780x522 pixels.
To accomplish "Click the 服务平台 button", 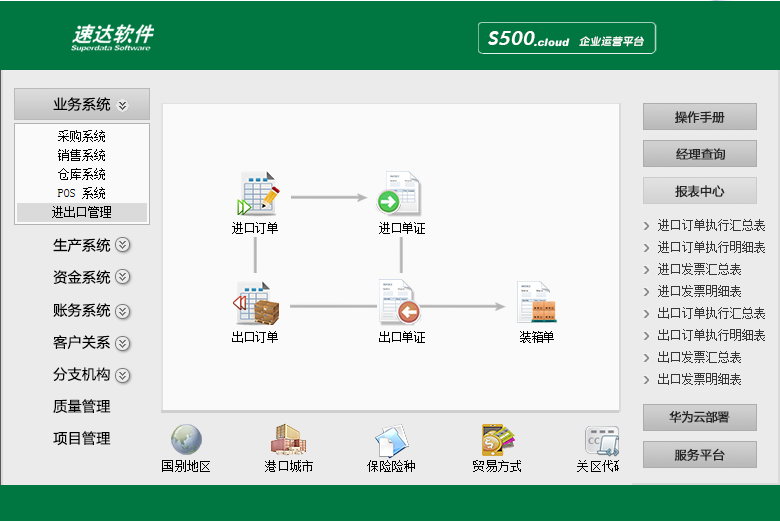I will click(699, 454).
